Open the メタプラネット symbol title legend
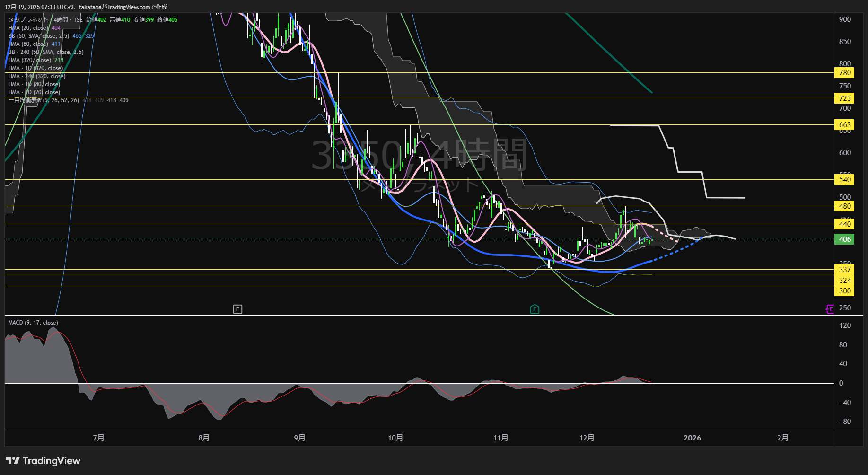Viewport: 868px width, 475px height. 28,20
